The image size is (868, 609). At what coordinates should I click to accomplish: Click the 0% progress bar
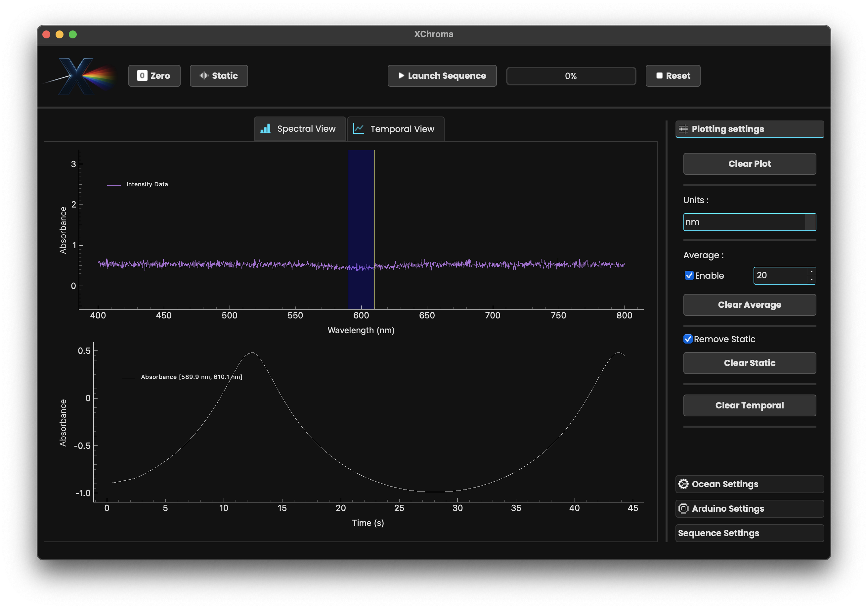coord(571,76)
